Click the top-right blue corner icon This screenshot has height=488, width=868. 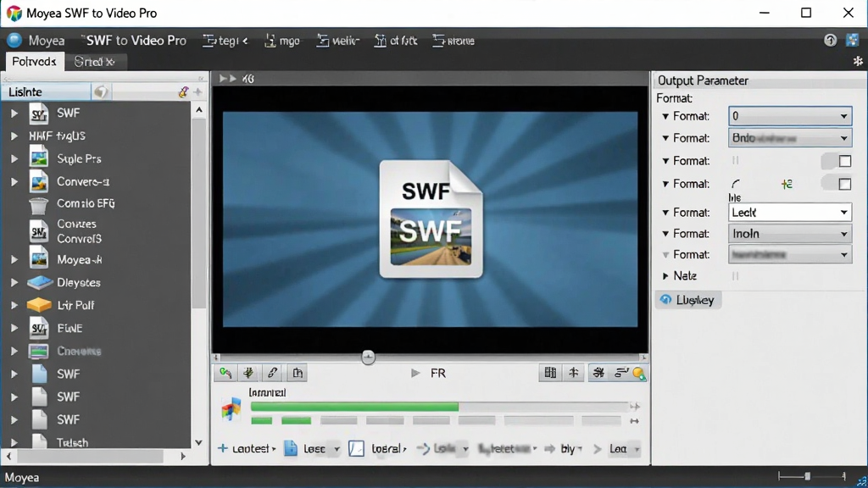(853, 40)
